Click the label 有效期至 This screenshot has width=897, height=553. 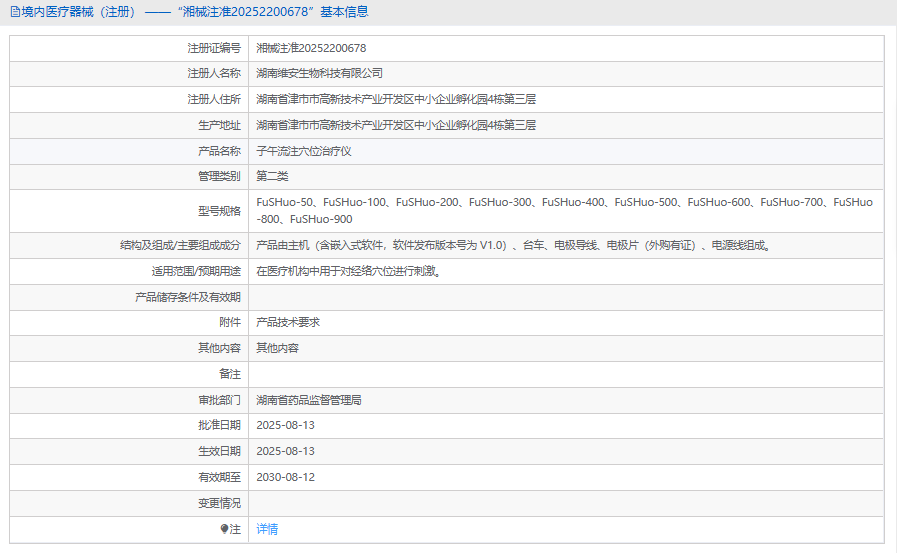point(220,477)
